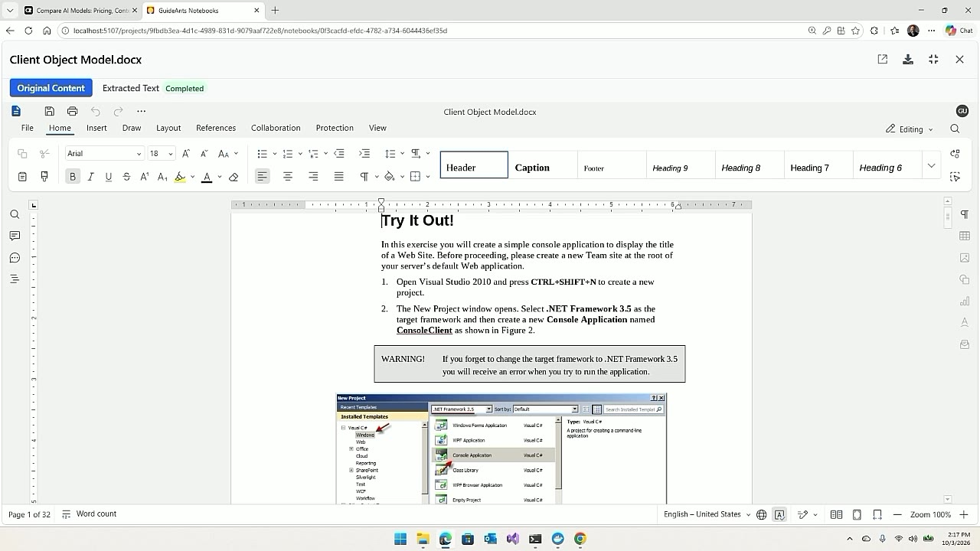Switch to the Draw tab
The width and height of the screenshot is (980, 551).
click(132, 128)
